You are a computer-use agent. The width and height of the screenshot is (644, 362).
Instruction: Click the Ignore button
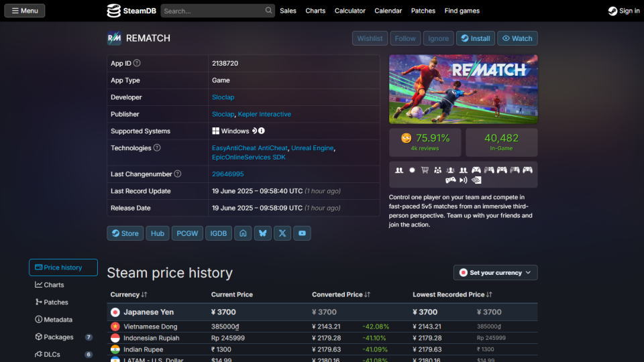[x=438, y=38]
